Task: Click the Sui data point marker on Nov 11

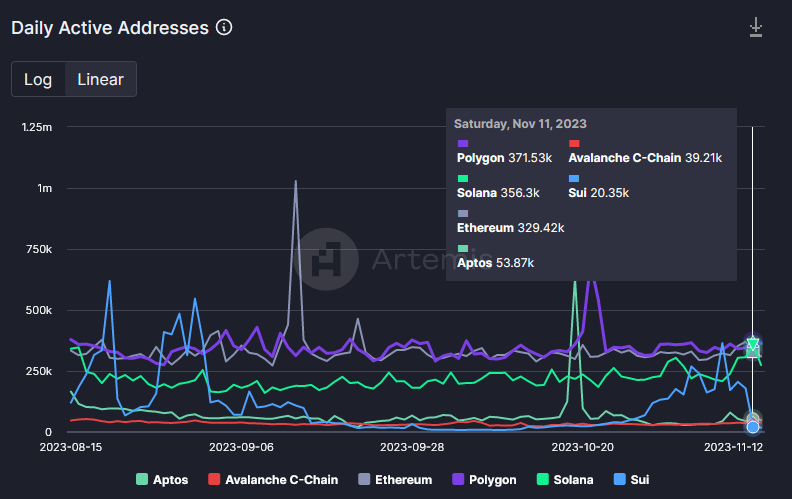Action: (x=753, y=427)
